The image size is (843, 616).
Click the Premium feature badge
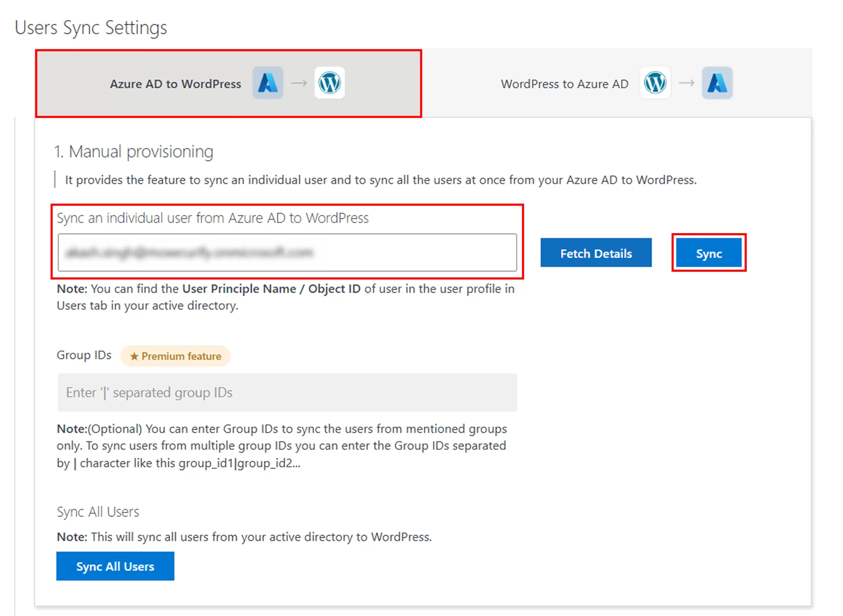point(175,356)
